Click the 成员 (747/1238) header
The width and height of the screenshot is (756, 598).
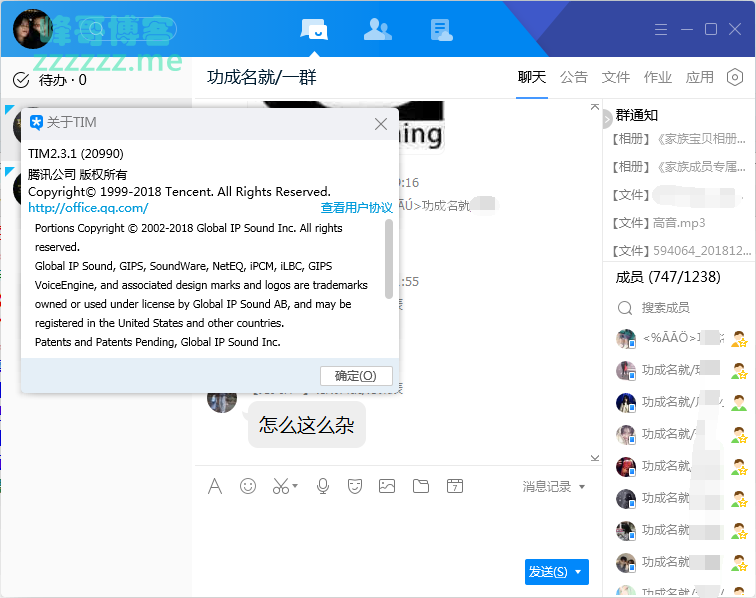[668, 277]
